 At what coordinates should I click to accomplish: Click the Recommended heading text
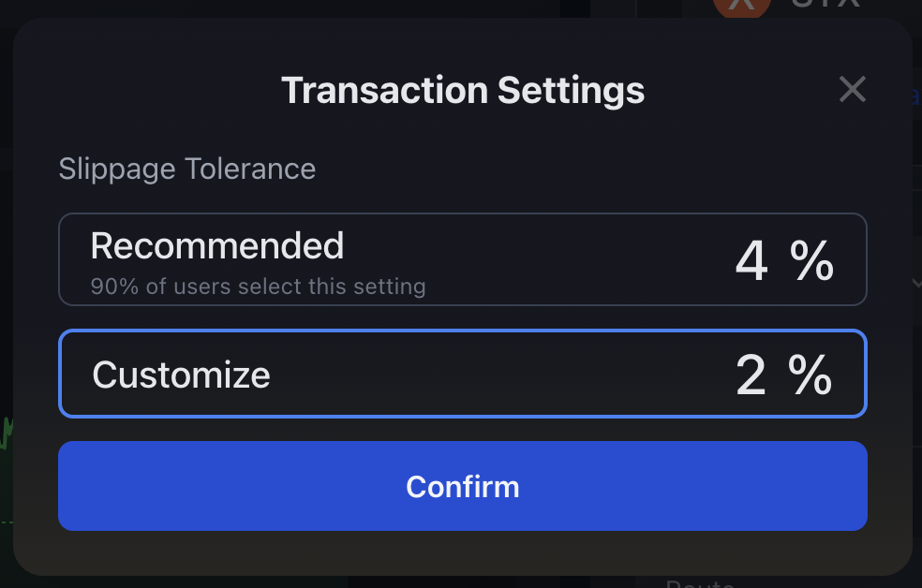pyautogui.click(x=217, y=245)
